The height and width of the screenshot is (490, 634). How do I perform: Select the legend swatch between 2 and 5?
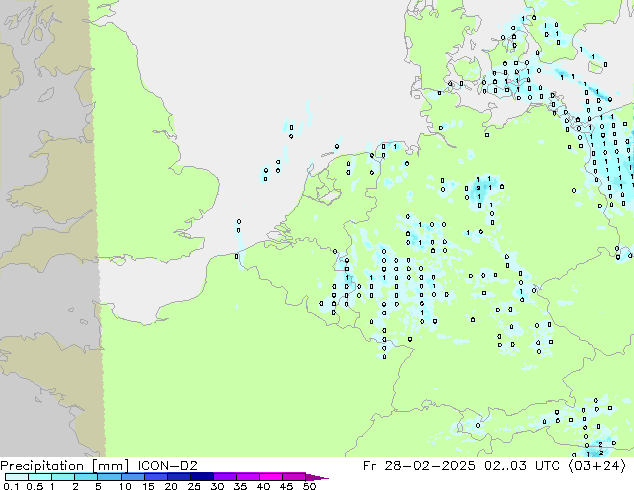pos(86,477)
